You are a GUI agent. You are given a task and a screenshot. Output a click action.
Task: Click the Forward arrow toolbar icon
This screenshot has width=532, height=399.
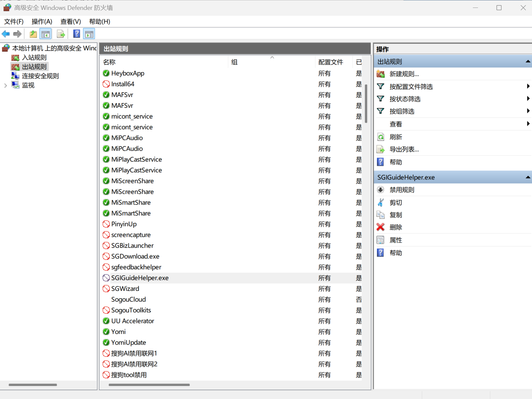(17, 34)
